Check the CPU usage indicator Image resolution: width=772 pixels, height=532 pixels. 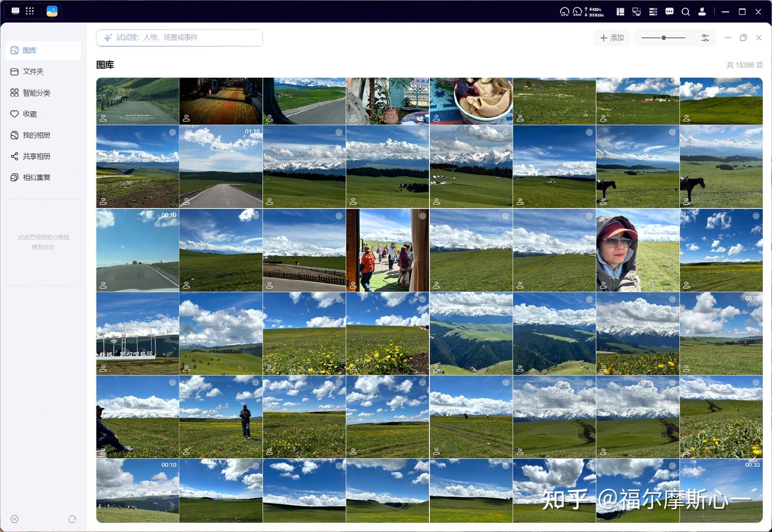[x=565, y=11]
